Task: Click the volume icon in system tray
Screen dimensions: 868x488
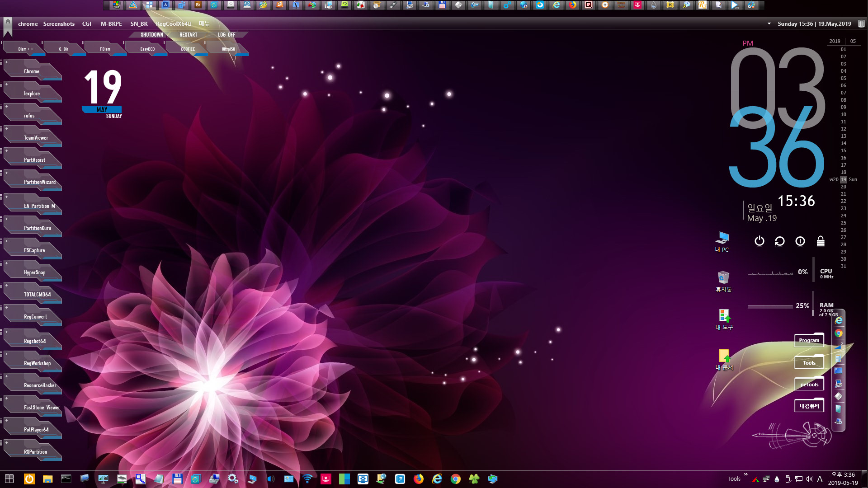Action: click(x=809, y=479)
